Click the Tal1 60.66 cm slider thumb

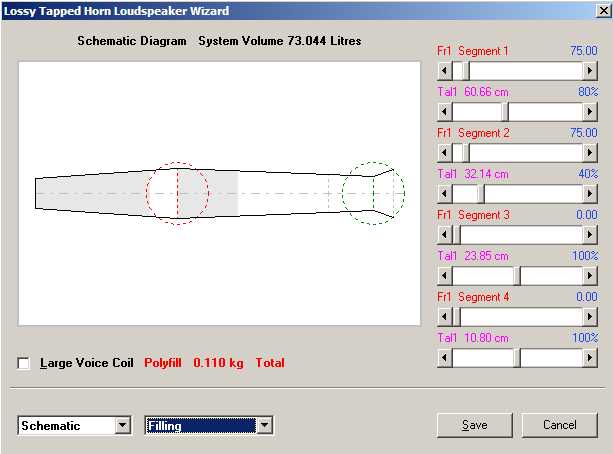[505, 112]
